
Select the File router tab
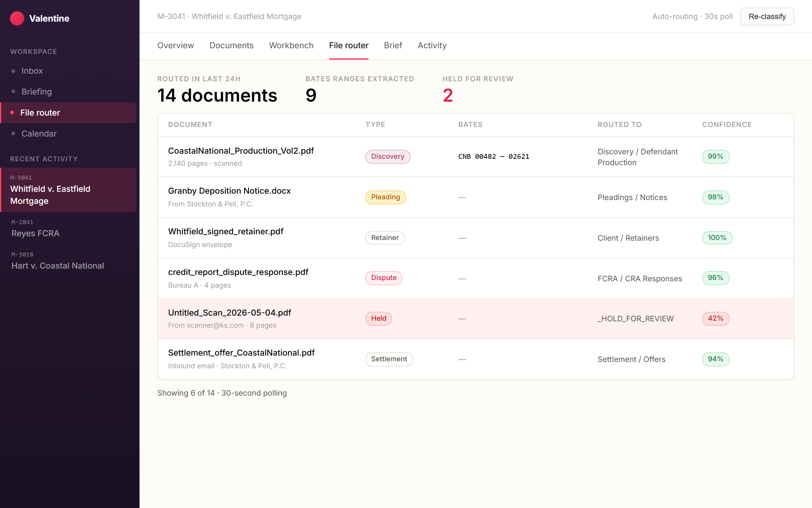(349, 45)
